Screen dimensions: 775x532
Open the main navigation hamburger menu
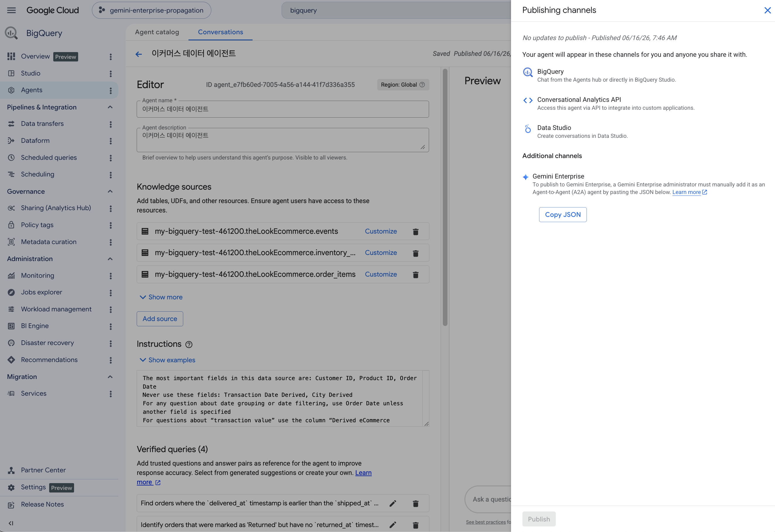pos(11,10)
